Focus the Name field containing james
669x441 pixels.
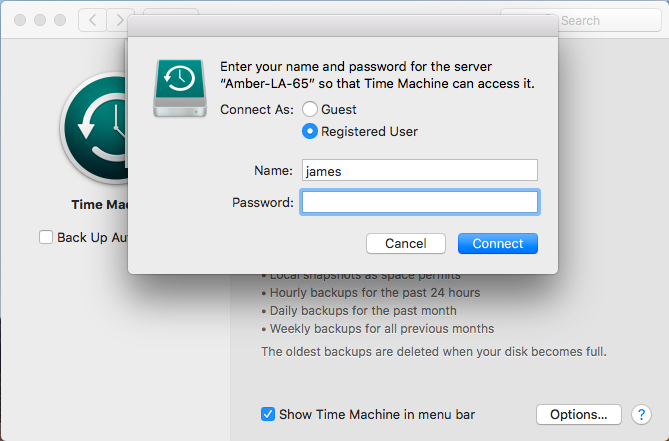[420, 171]
